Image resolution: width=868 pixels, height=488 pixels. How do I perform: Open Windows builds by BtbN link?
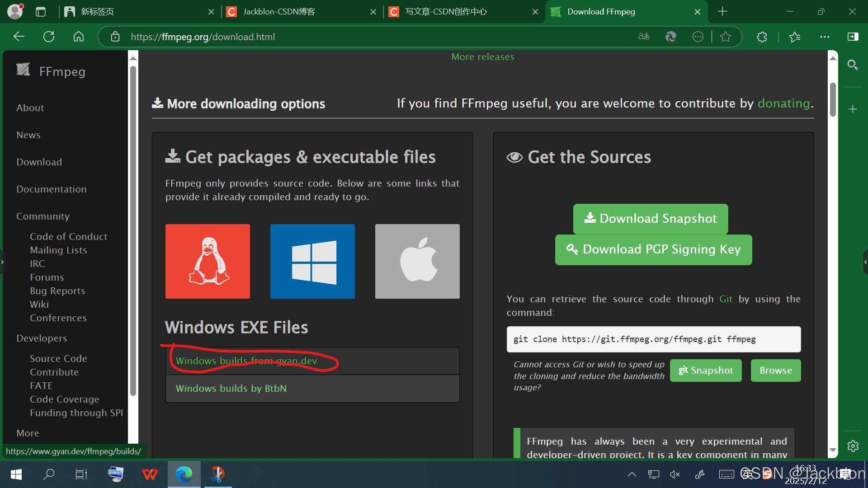231,388
